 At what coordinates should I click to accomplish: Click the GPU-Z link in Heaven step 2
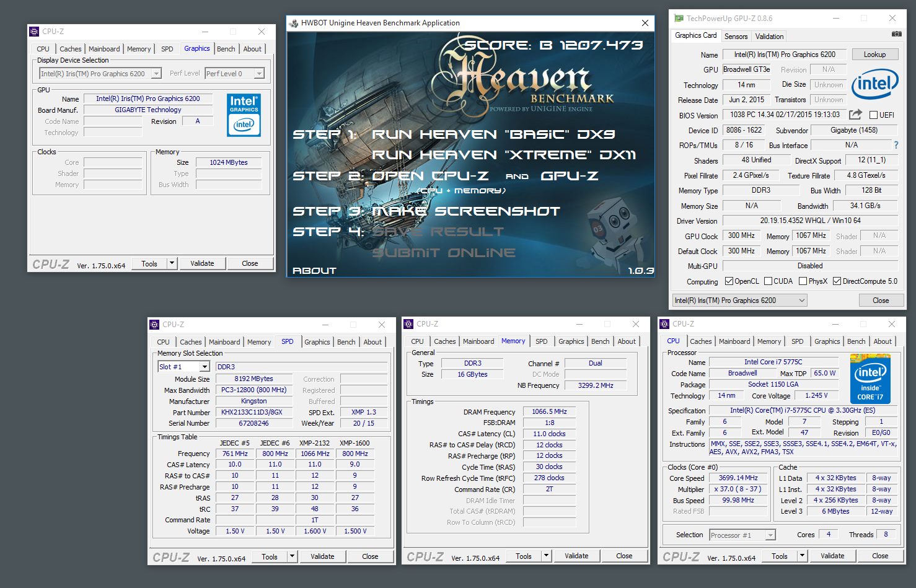(570, 176)
